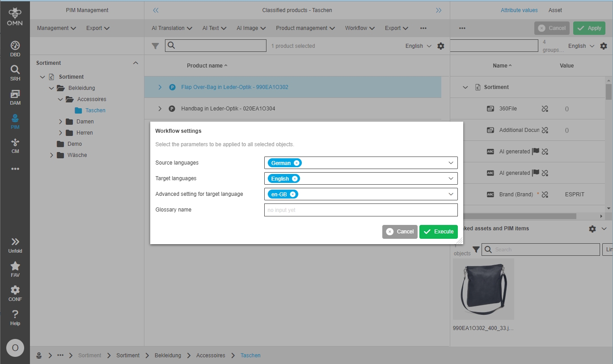
Task: Open CONF configuration gear in sidebar
Action: (15, 293)
